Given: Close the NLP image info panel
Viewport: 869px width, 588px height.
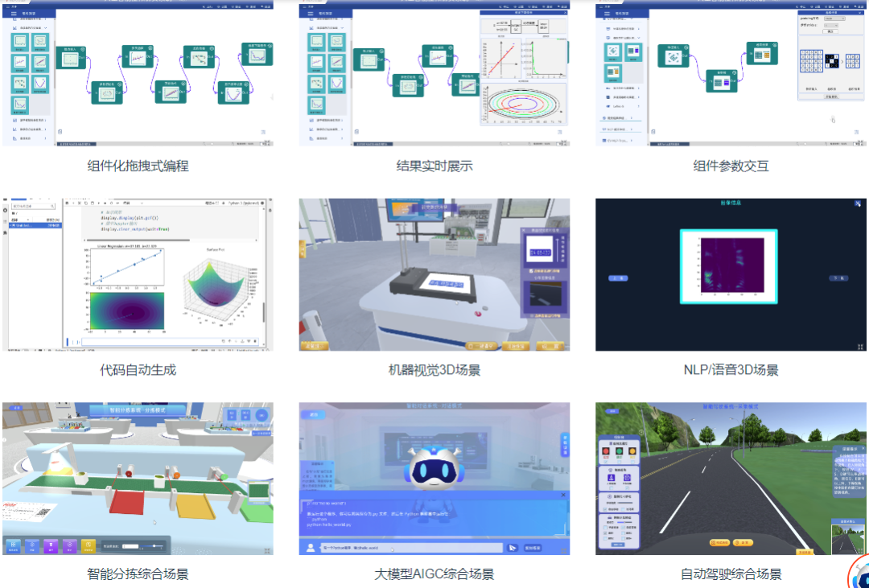Looking at the screenshot, I should (858, 204).
